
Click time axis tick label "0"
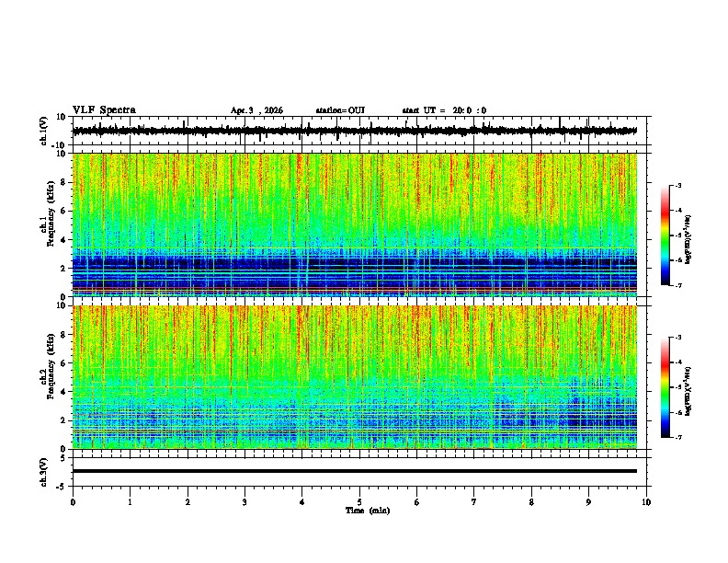click(x=73, y=502)
